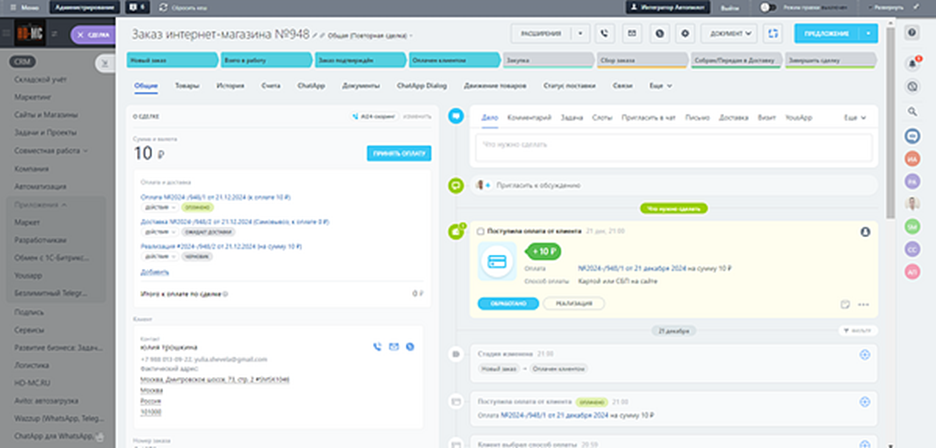Click the note icon on payment card

845,304
